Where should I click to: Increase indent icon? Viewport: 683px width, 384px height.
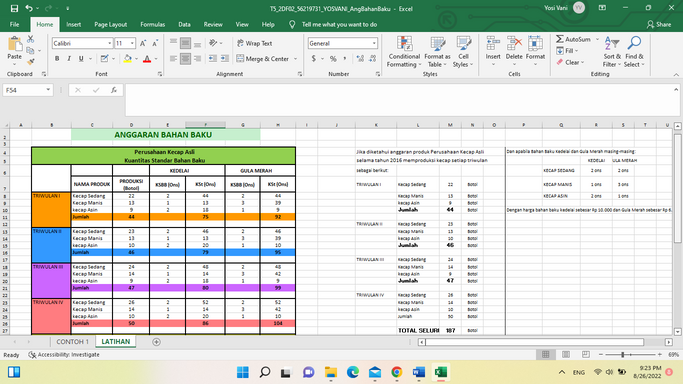225,58
